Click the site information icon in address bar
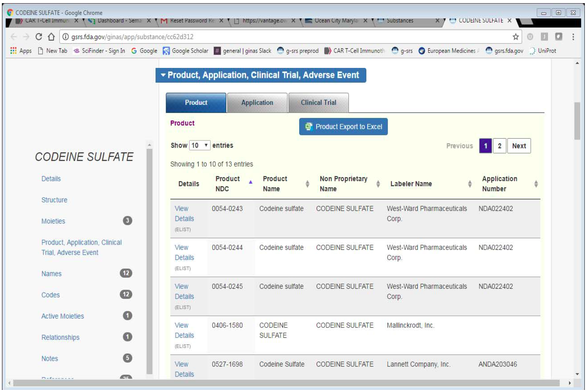 (66, 37)
